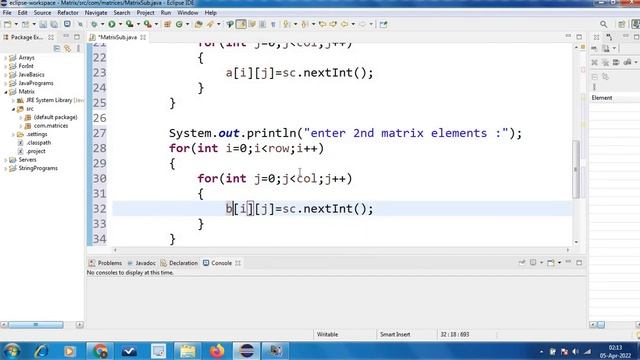Maximize the editor area icon
640x360 pixels.
(579, 37)
